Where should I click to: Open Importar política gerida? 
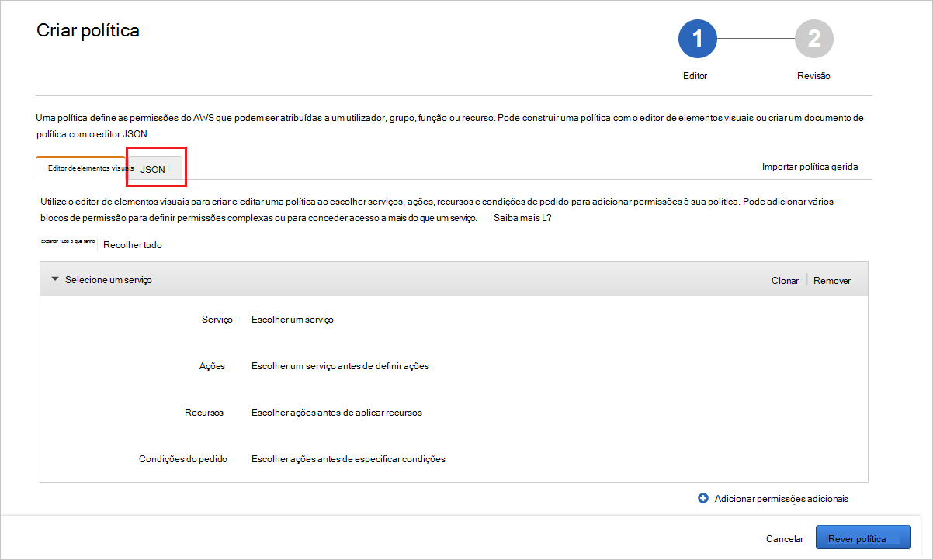pyautogui.click(x=810, y=166)
